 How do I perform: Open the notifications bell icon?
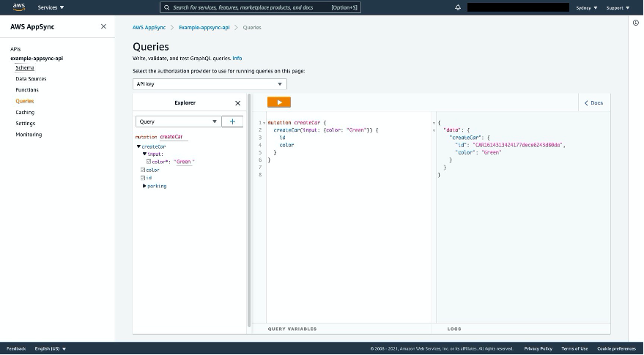coord(458,7)
